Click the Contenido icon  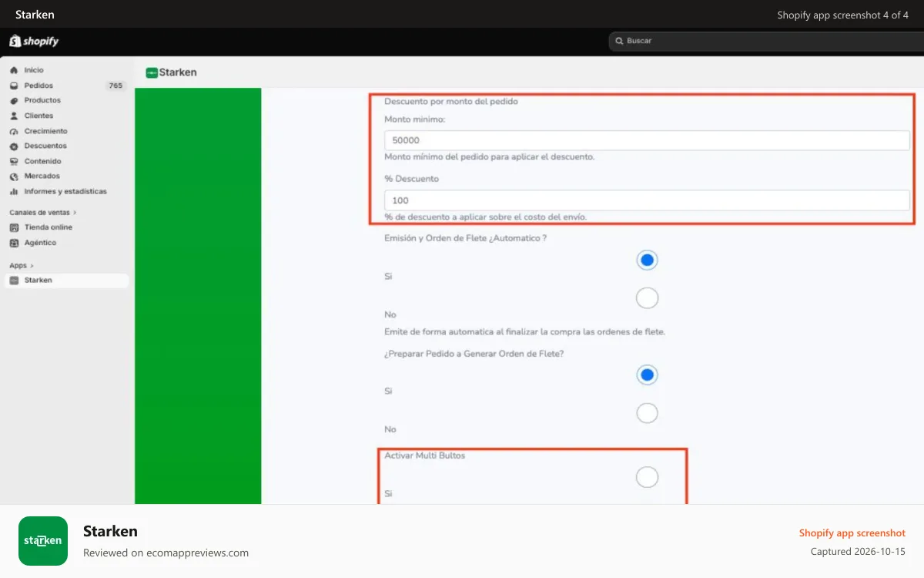[14, 161]
